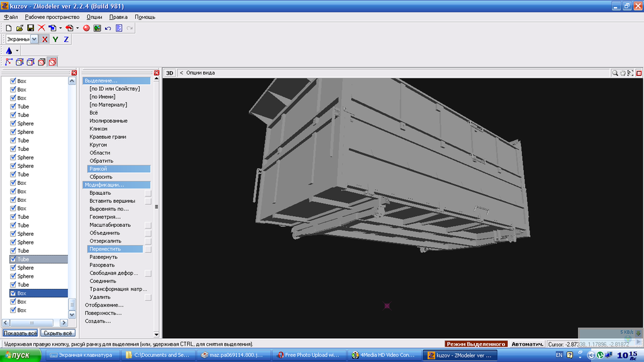644x362 pixels.
Task: Click the red sphere materials editor icon
Action: 87,28
